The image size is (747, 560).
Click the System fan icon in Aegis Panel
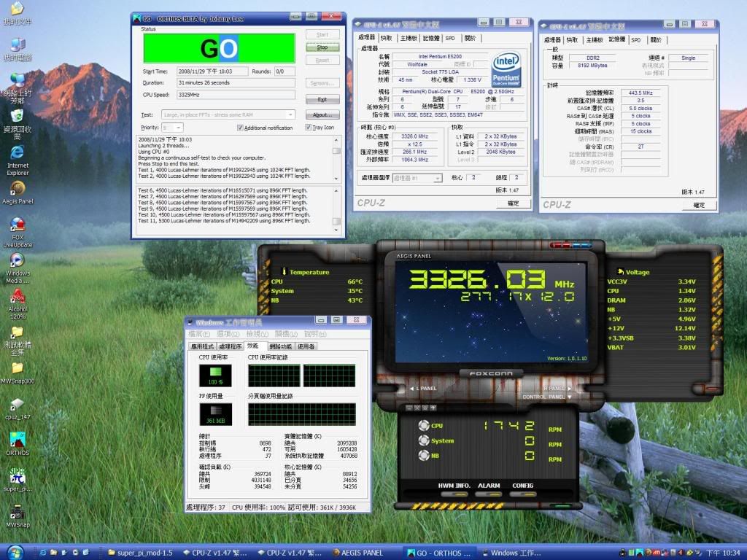pos(424,440)
